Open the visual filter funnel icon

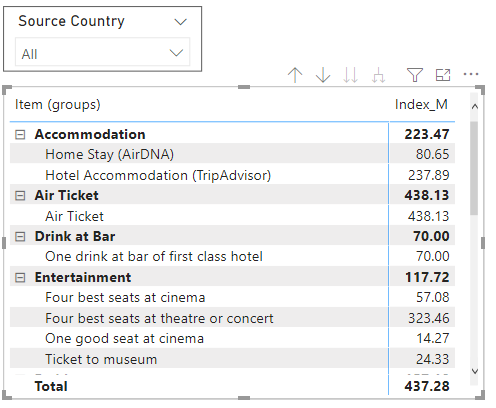(x=415, y=75)
